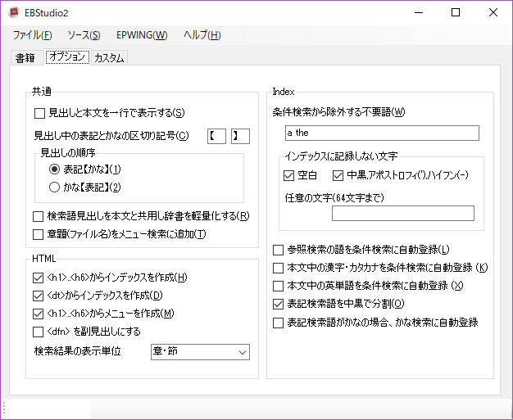Screen dimensions: 513x420
Task: Enable 見出しと本文を一行で表示する checkbox
Action: (39, 114)
